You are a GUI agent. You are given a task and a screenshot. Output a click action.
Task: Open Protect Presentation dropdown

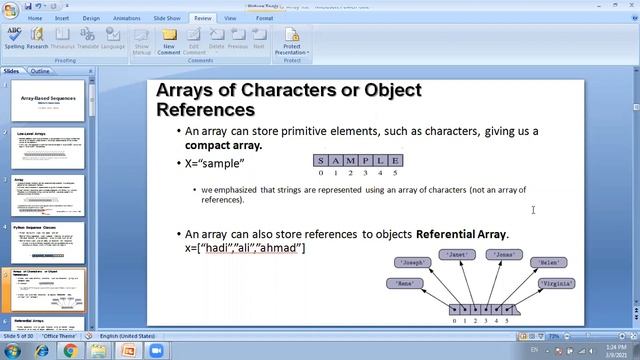point(292,41)
